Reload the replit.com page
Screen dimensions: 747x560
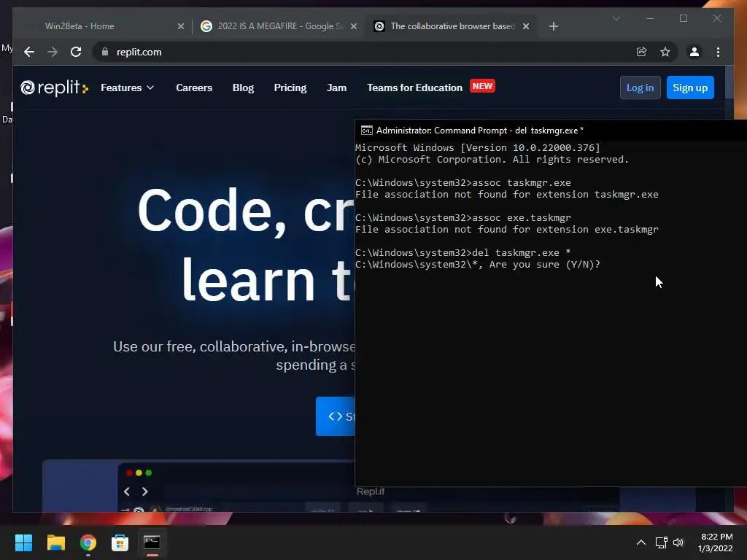(76, 52)
